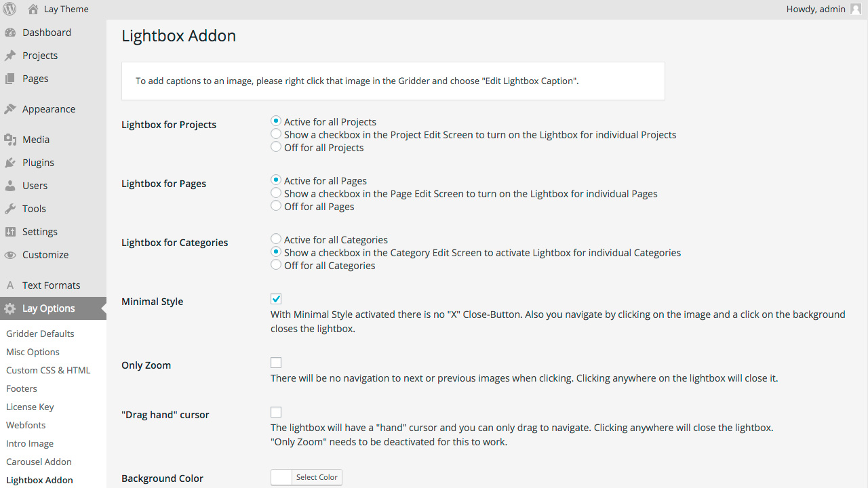Click the Tools wrench icon
This screenshot has width=868, height=488.
pos(10,209)
